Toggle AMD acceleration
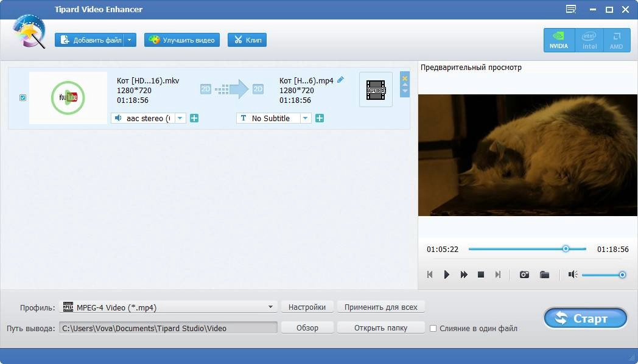 coord(617,40)
